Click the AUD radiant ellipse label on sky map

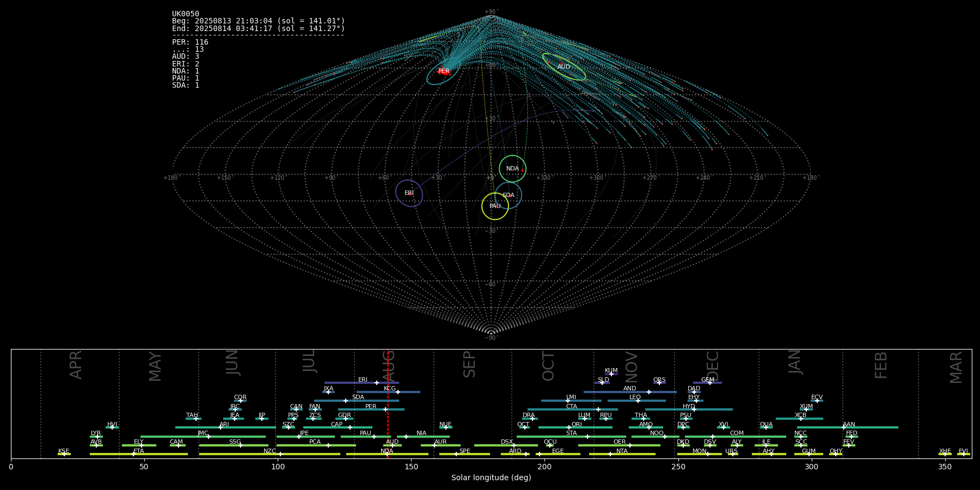563,67
